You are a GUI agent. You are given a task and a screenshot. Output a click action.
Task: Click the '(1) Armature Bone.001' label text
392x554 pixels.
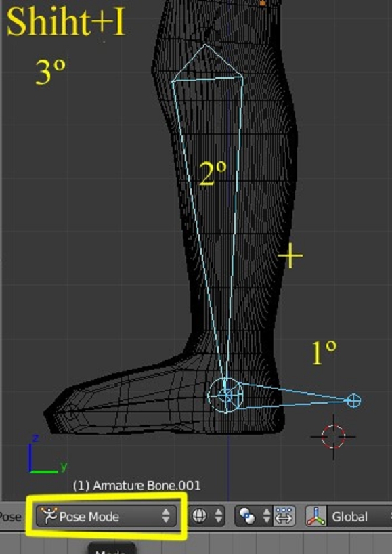pyautogui.click(x=137, y=486)
